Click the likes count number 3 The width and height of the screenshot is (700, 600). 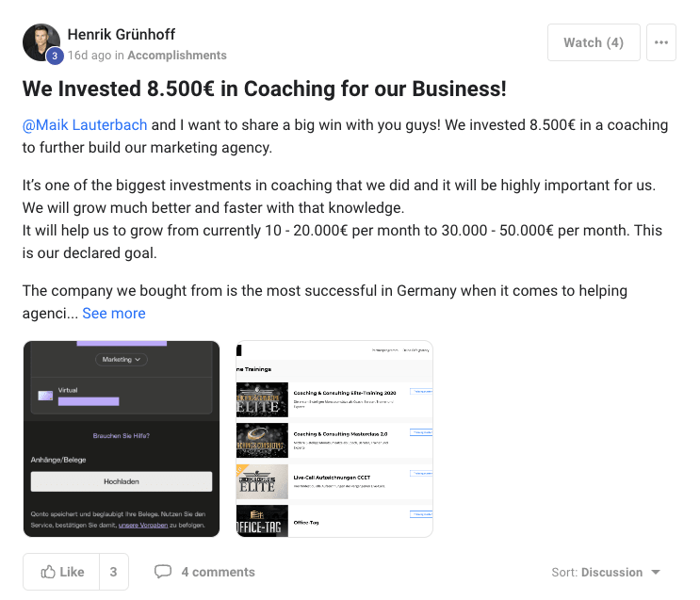click(x=113, y=572)
